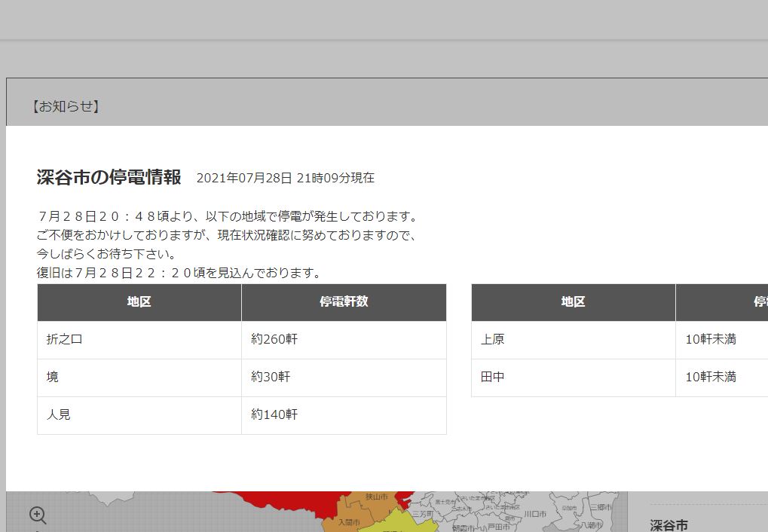Click the 上原 district cell
Image resolution: width=768 pixels, height=532 pixels.
pyautogui.click(x=574, y=340)
